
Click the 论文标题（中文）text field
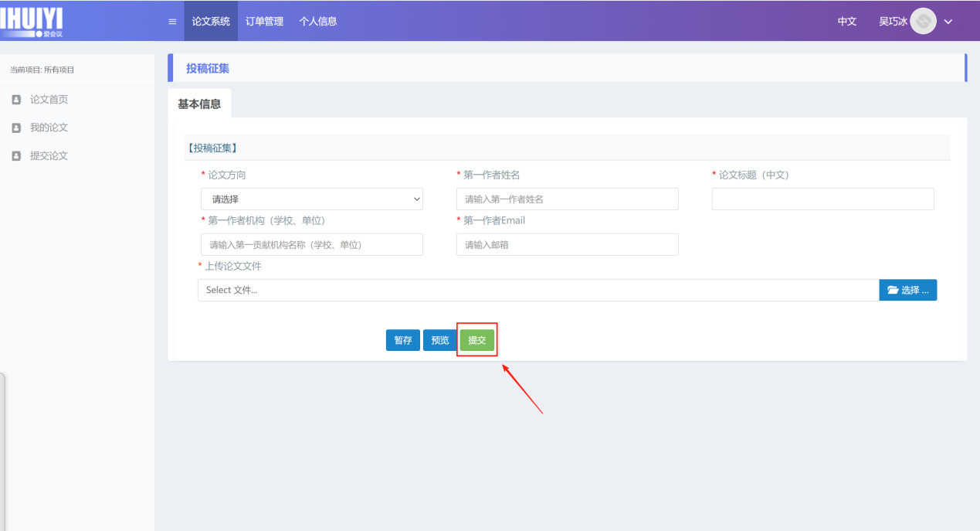click(822, 199)
